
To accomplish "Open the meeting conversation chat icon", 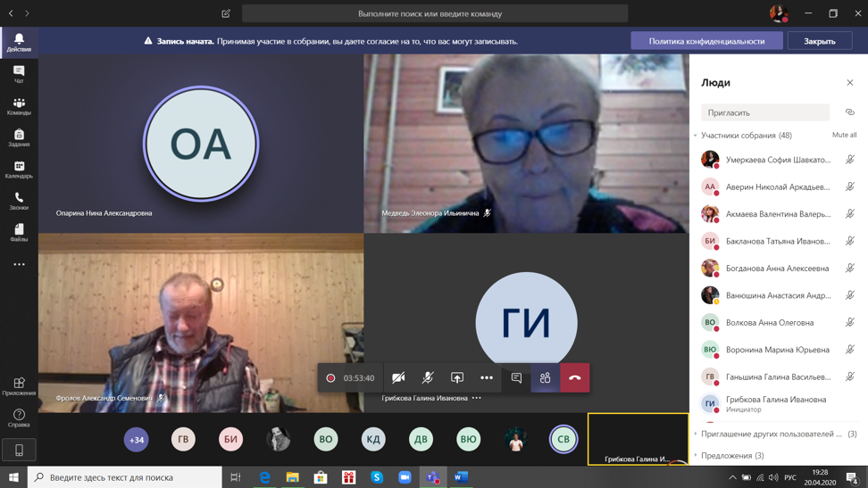I will [x=516, y=378].
